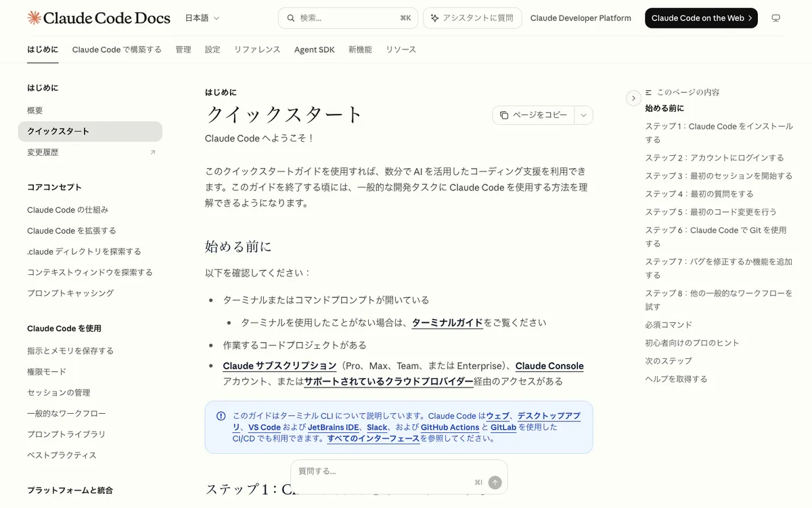Select the はじめに top tab
812x508 pixels.
pos(43,49)
